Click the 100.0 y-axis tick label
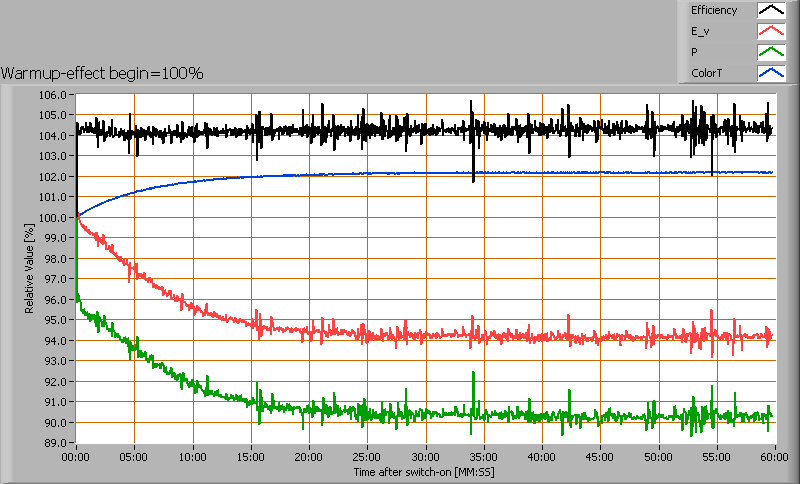This screenshot has height=484, width=800. pos(54,218)
